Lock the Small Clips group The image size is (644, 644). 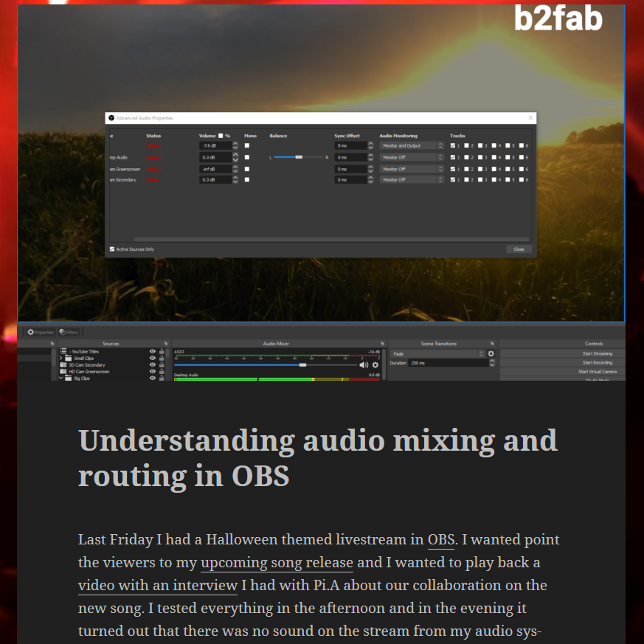[162, 358]
